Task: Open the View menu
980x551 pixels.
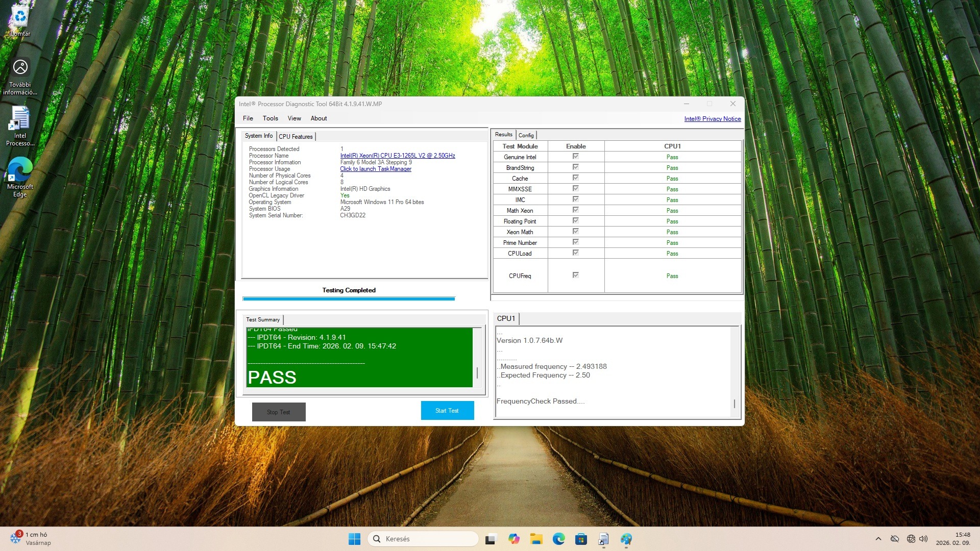Action: (294, 118)
